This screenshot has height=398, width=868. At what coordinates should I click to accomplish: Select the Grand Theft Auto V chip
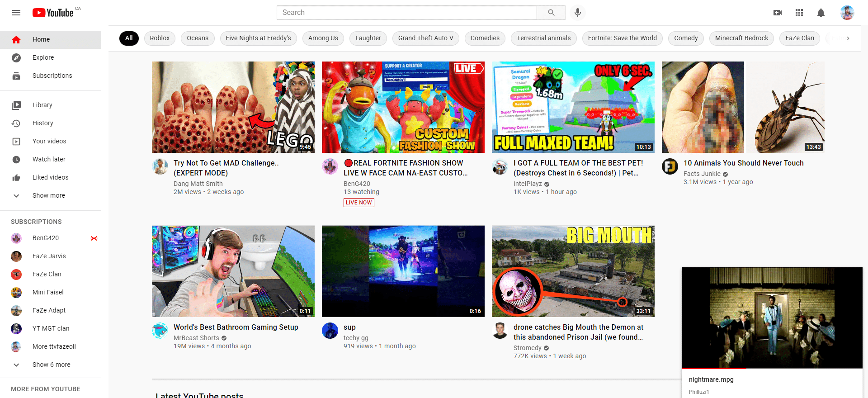tap(426, 38)
